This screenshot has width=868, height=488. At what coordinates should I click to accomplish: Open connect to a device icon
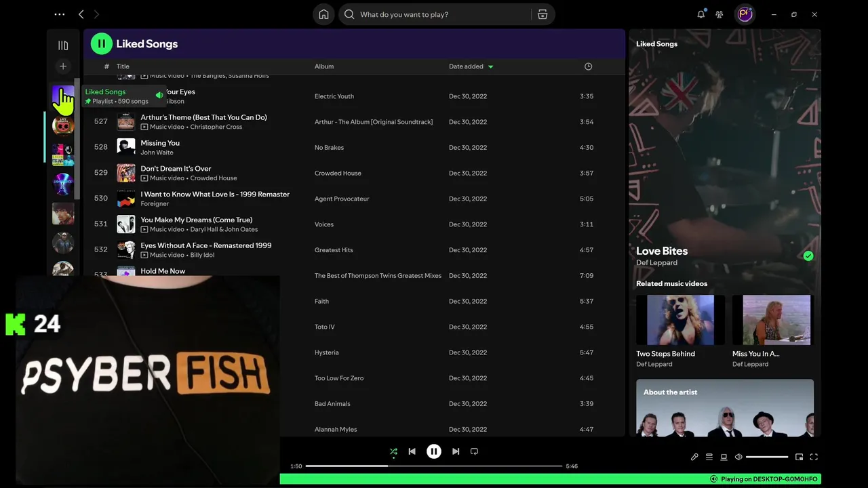click(x=724, y=457)
